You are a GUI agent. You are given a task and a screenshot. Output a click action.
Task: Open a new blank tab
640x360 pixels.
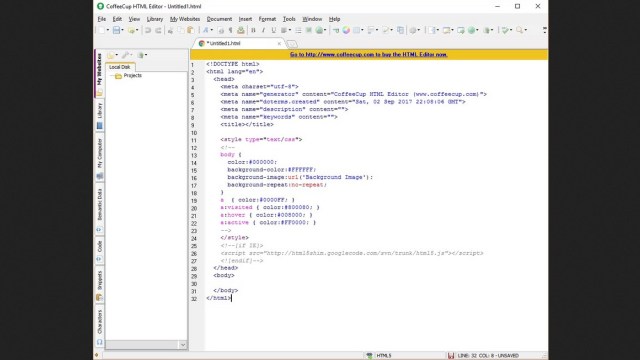pos(292,44)
